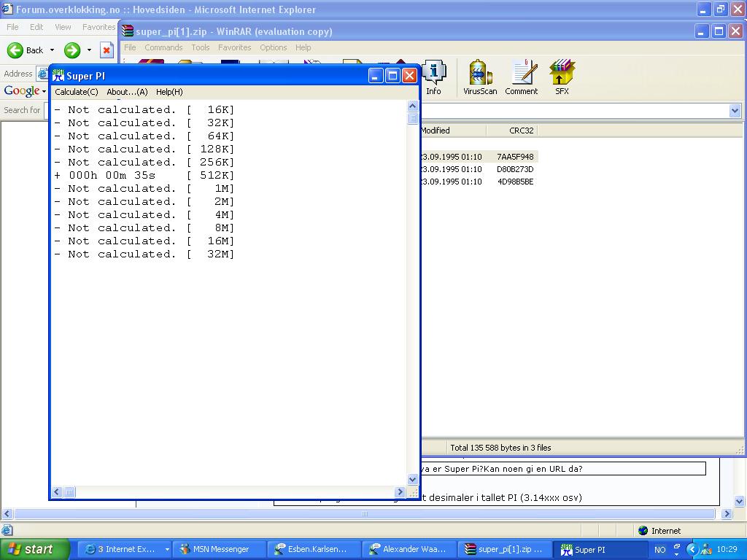Open Back button history dropdown

[52, 50]
